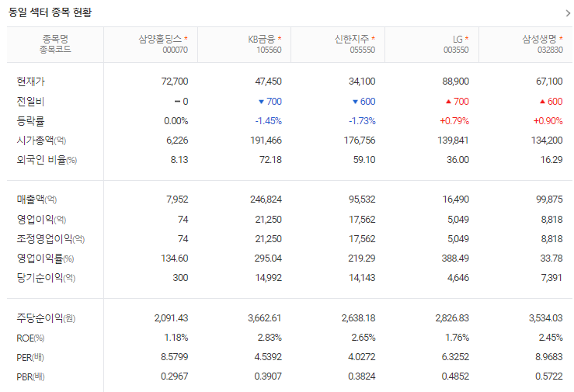This screenshot has width=574, height=392.
Task: Click KB금융 down change ▼ 700
Action: pyautogui.click(x=270, y=101)
